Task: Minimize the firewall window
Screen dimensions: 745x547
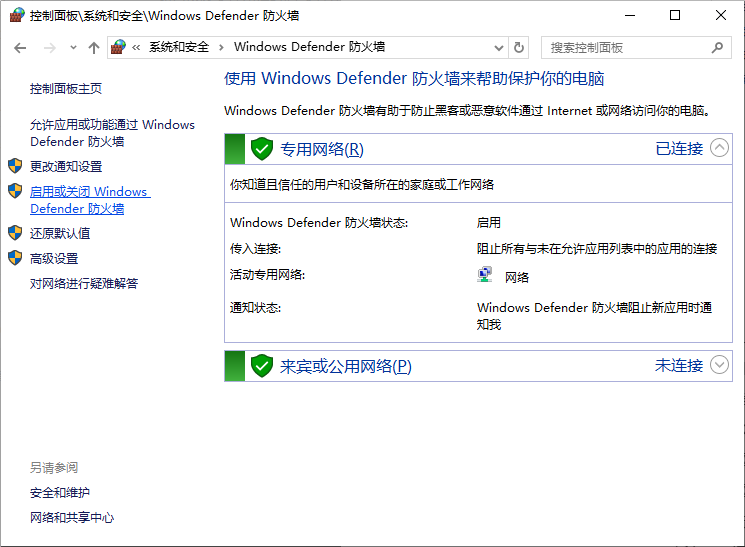Action: coord(630,16)
